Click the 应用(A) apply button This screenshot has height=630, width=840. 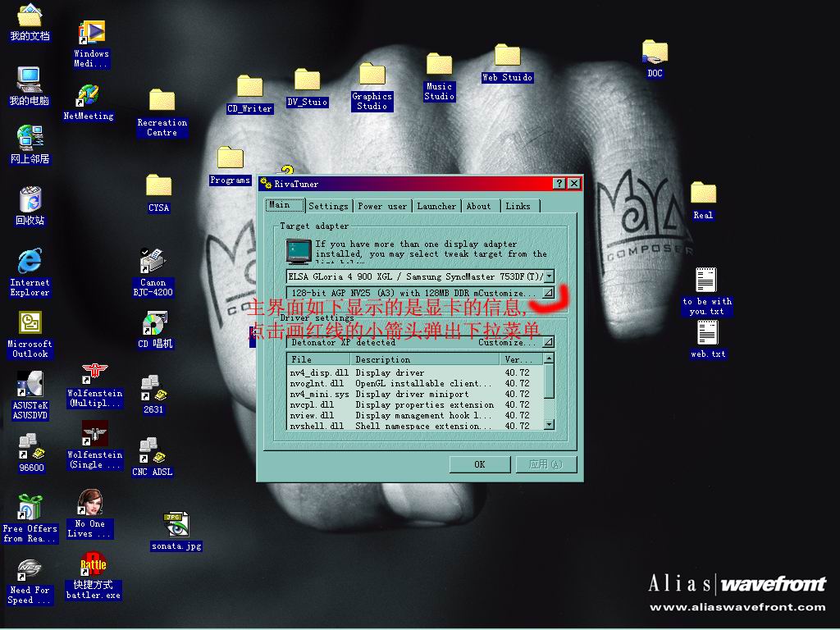(x=546, y=464)
